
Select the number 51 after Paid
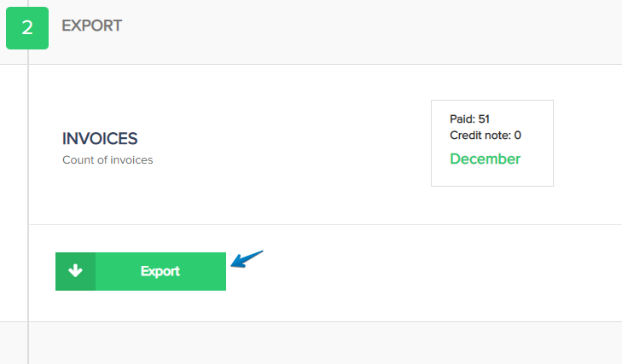[x=484, y=119]
